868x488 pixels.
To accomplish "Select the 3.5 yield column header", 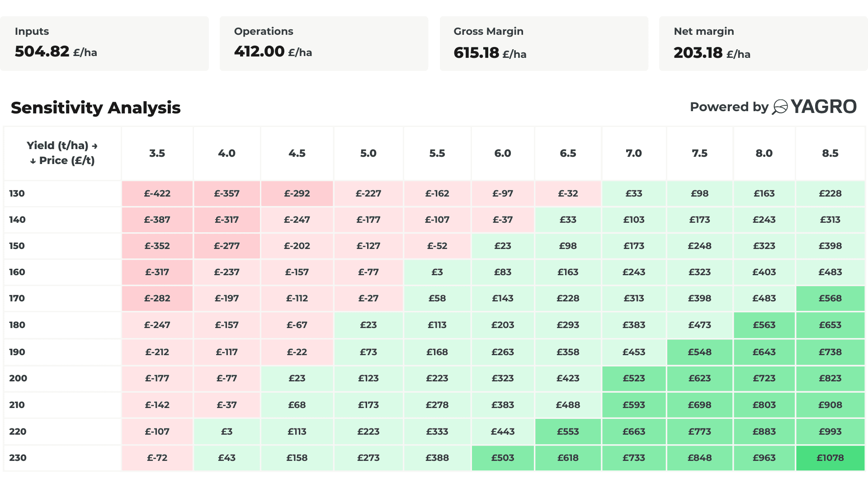I will pyautogui.click(x=157, y=153).
